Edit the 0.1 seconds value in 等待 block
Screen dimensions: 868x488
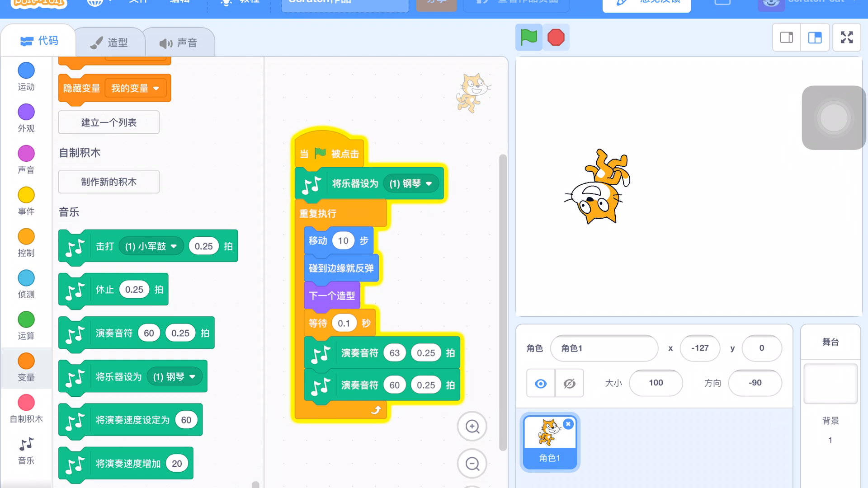point(344,324)
